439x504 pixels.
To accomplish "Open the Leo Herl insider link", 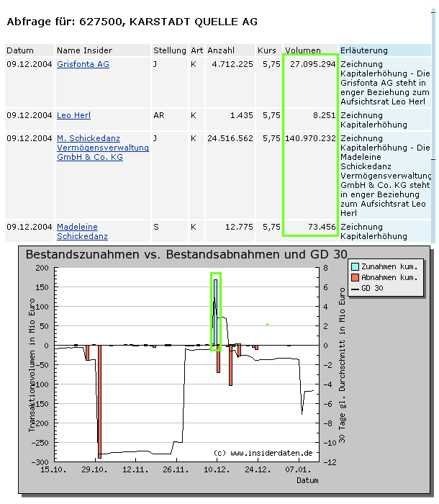I will [x=73, y=115].
